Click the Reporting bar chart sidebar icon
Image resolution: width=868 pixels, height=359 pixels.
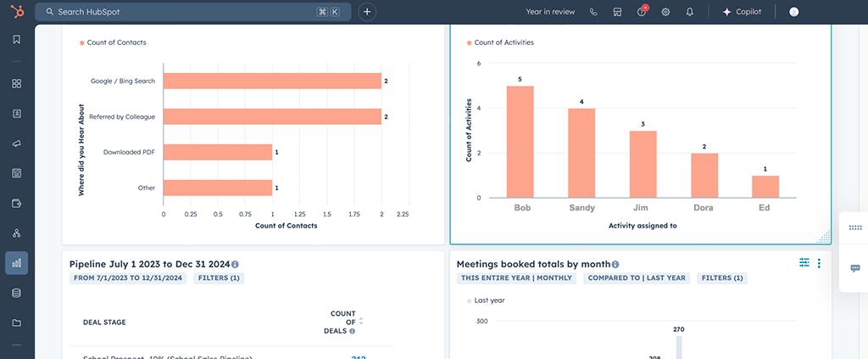tap(16, 263)
